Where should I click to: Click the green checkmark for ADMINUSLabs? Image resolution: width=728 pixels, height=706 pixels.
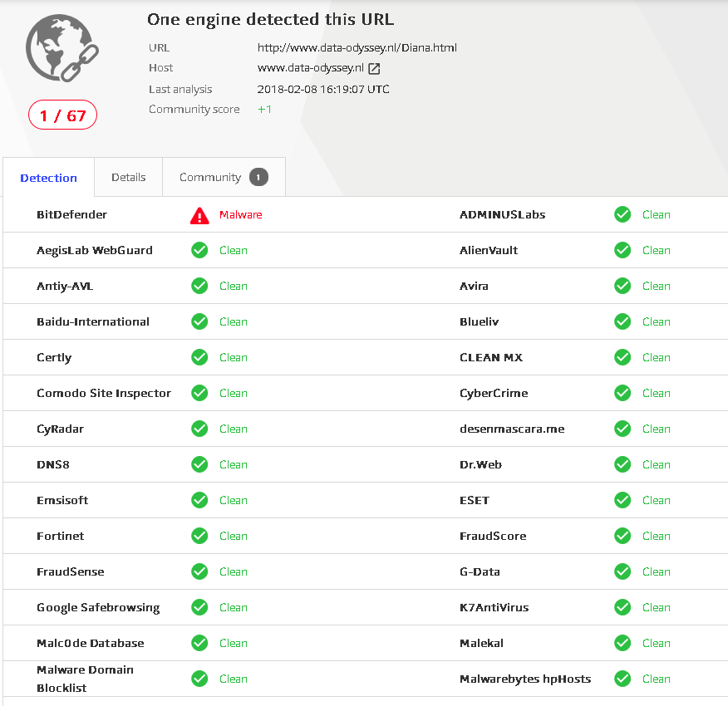[622, 214]
